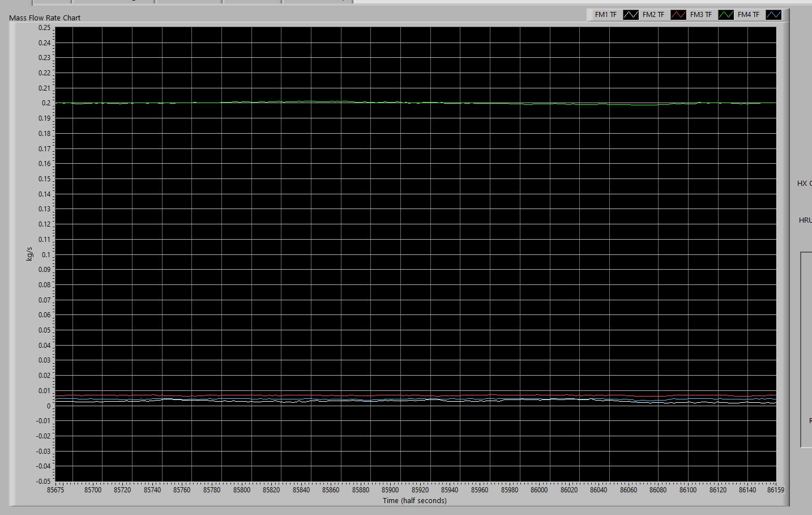Select the FM3 TF legend label
The width and height of the screenshot is (812, 515).
point(700,15)
